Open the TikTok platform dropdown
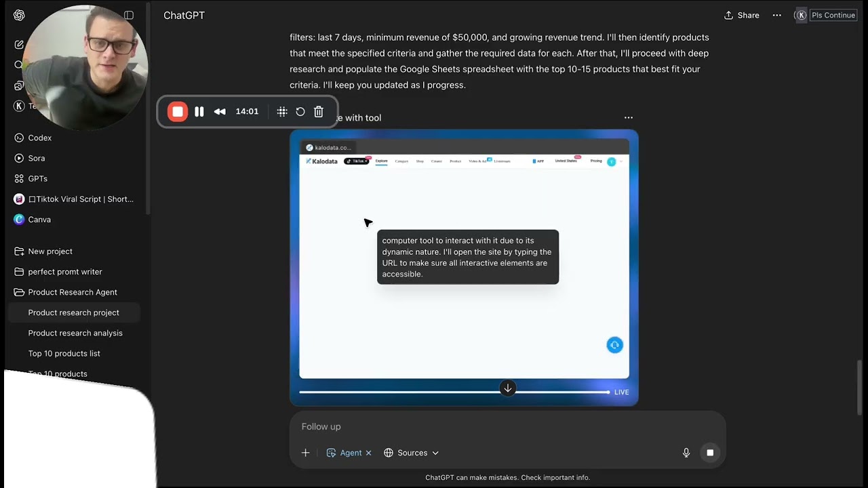 pos(357,161)
